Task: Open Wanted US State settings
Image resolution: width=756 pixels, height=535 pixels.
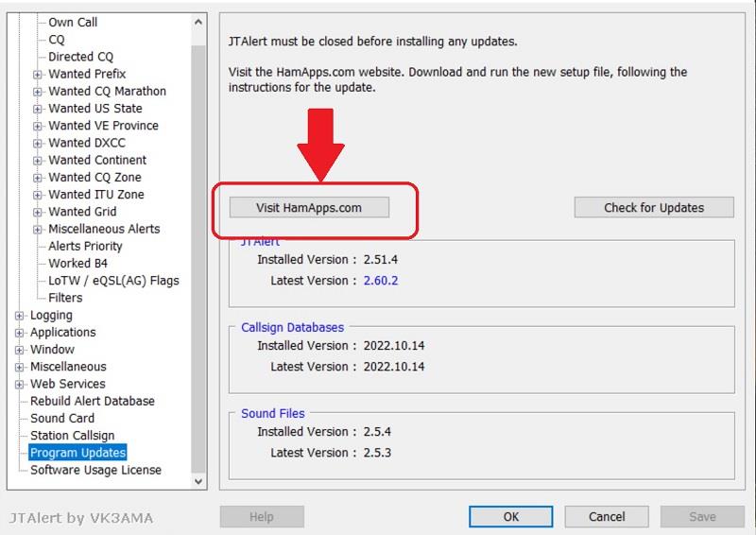Action: [x=95, y=109]
